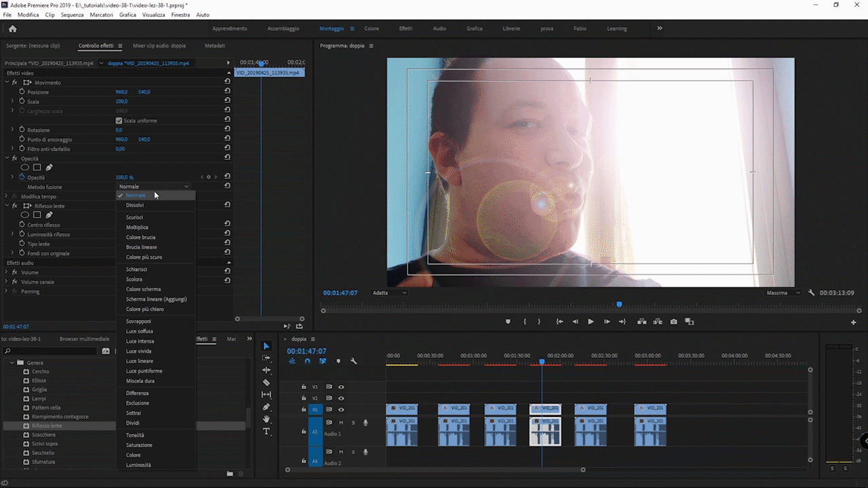This screenshot has width=868, height=488.
Task: Open the Massima playback resolution dropdown
Action: click(x=783, y=293)
